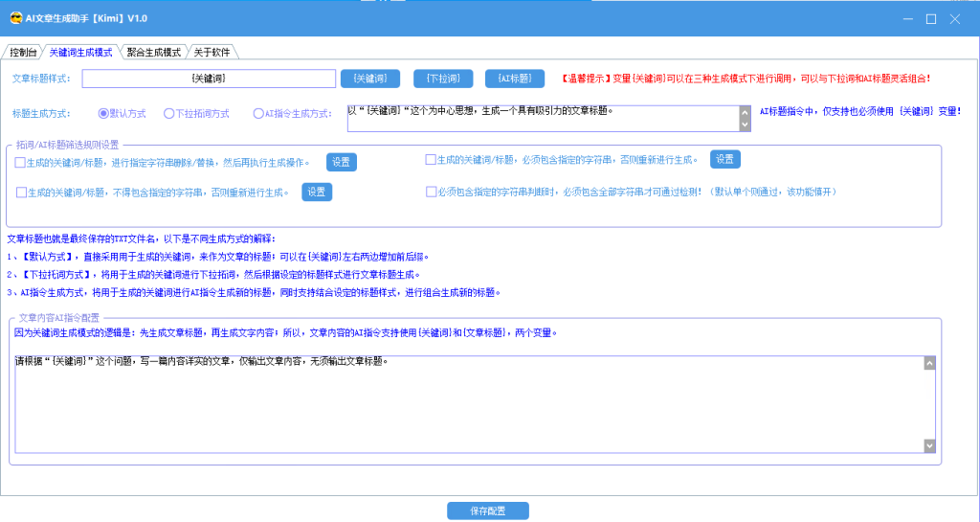Open 设置 for must-not-contain string rule
980x522 pixels.
[317, 192]
